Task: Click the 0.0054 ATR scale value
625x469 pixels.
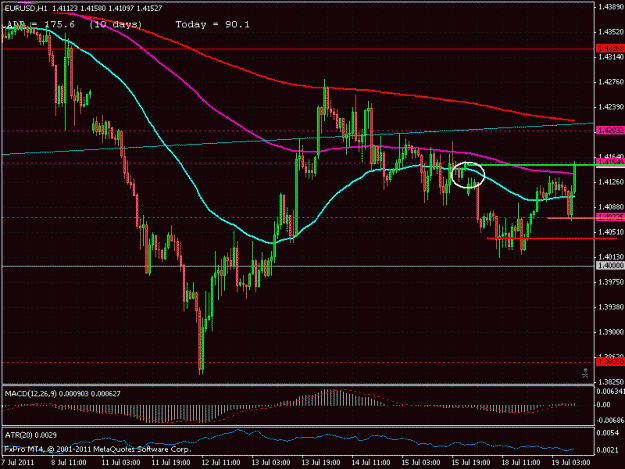Action: (608, 433)
